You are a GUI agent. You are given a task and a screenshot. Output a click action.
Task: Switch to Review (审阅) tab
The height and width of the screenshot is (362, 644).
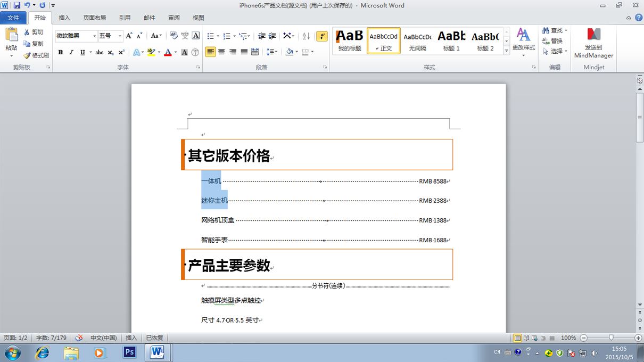pos(174,18)
